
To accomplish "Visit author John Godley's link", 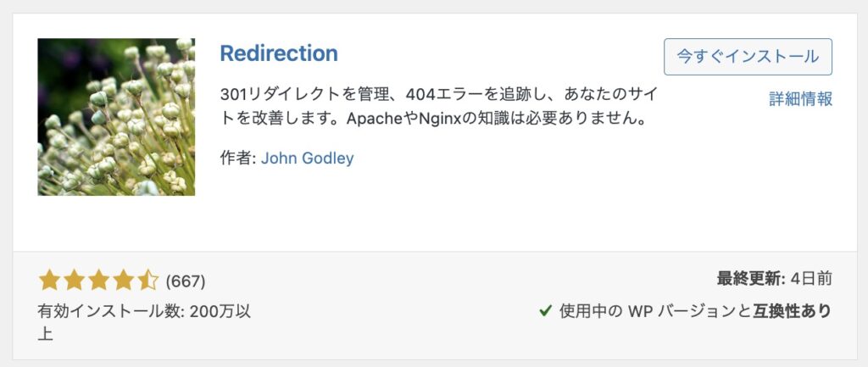I will (x=307, y=158).
